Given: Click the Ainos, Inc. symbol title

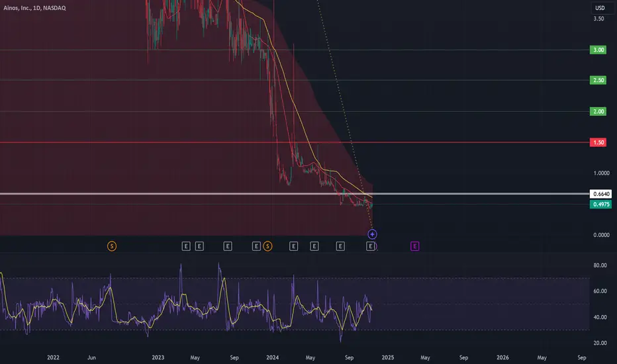Looking at the screenshot, I should coord(34,8).
